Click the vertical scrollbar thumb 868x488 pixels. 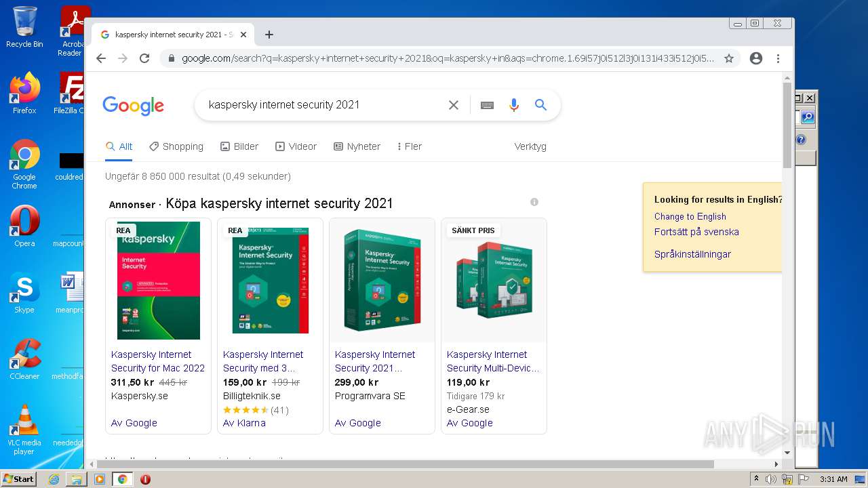coord(787,125)
